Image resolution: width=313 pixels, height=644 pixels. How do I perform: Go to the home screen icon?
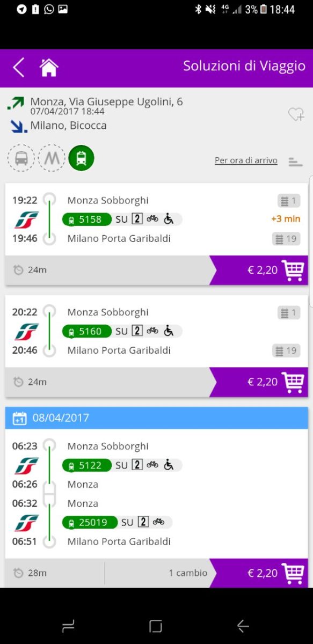coord(49,68)
